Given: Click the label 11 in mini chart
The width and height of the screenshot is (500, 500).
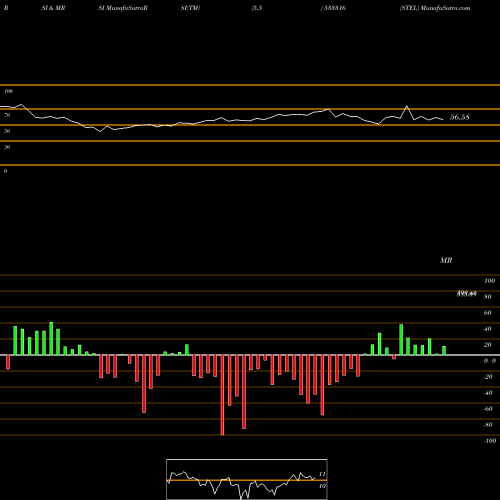Looking at the screenshot, I should 322,474.
